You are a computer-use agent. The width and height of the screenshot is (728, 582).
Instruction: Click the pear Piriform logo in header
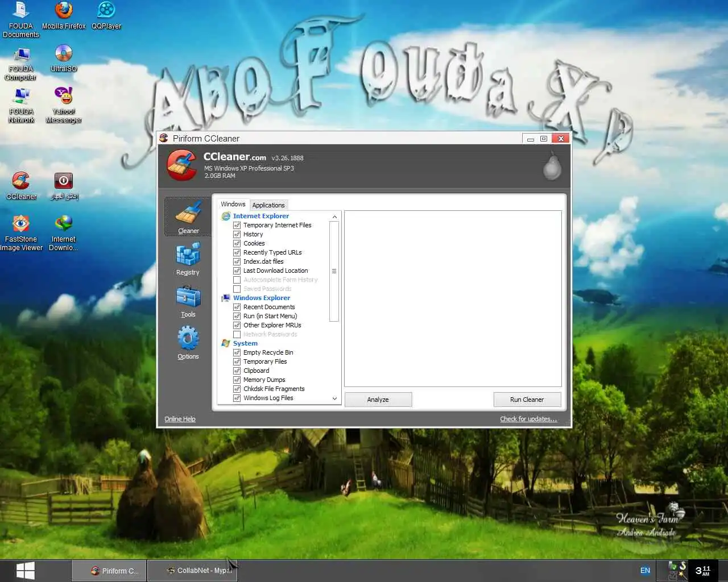pos(552,165)
